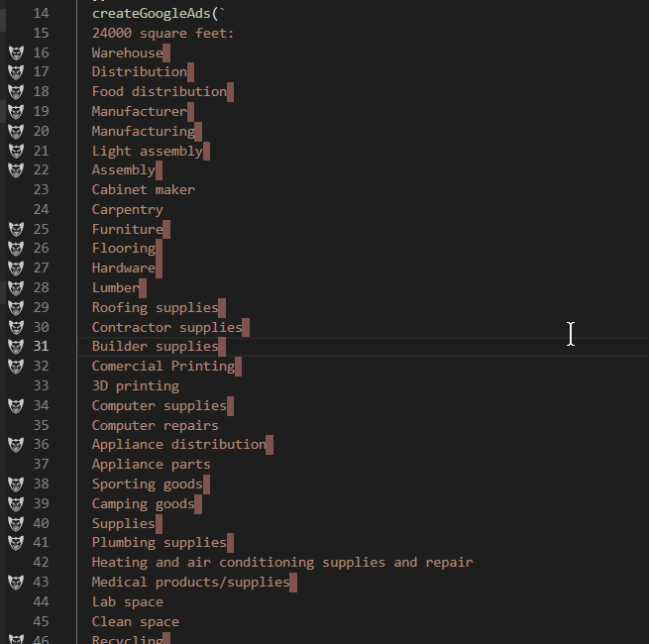Click 'Appliance distribution' text

179,445
